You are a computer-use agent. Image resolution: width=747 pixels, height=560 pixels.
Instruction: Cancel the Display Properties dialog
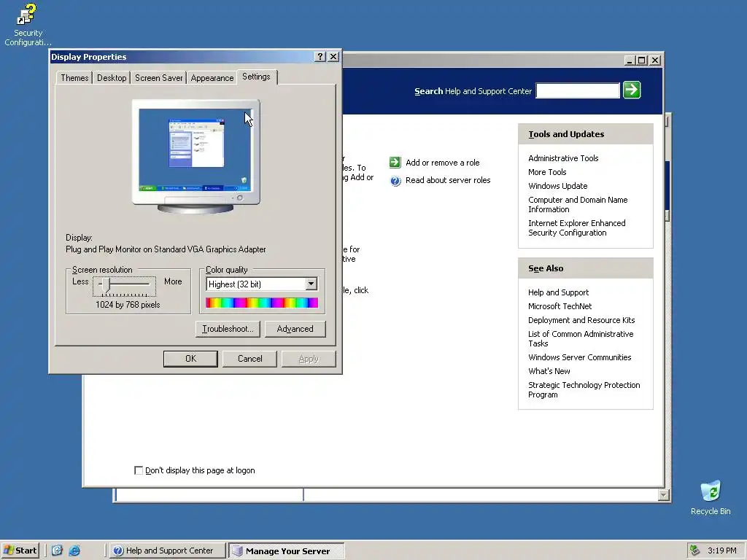(249, 359)
